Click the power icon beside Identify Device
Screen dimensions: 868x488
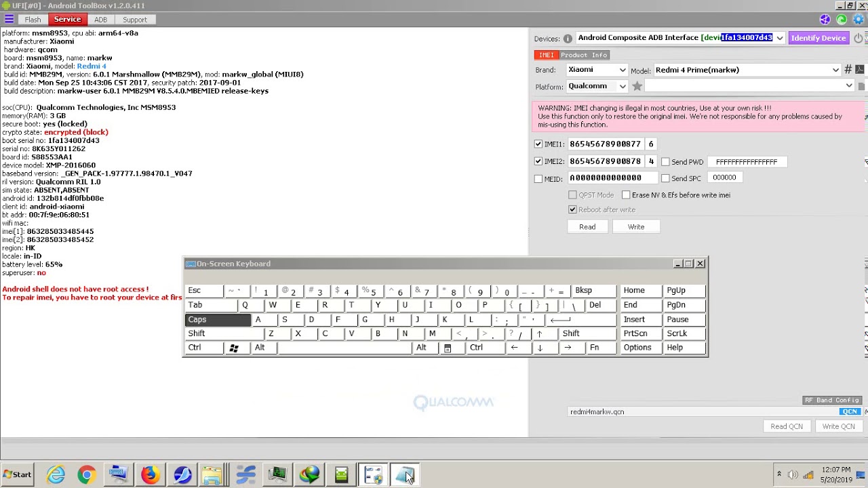pyautogui.click(x=859, y=39)
